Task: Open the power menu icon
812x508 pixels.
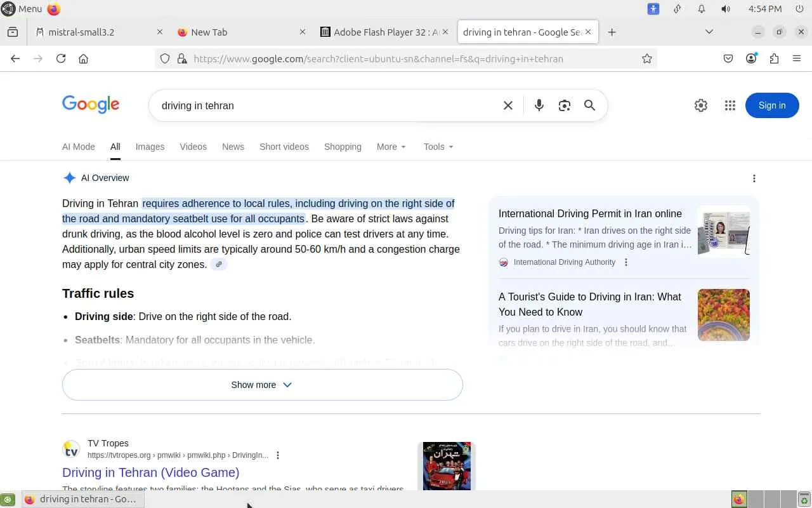Action: click(798, 9)
